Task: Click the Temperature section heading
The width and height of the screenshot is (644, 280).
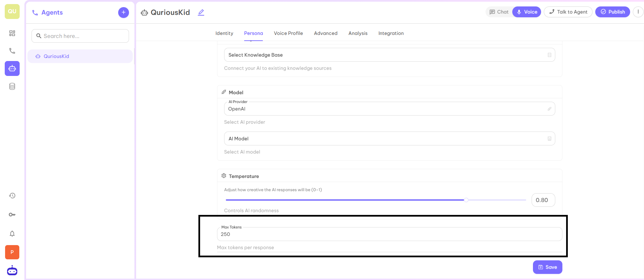Action: pos(244,176)
